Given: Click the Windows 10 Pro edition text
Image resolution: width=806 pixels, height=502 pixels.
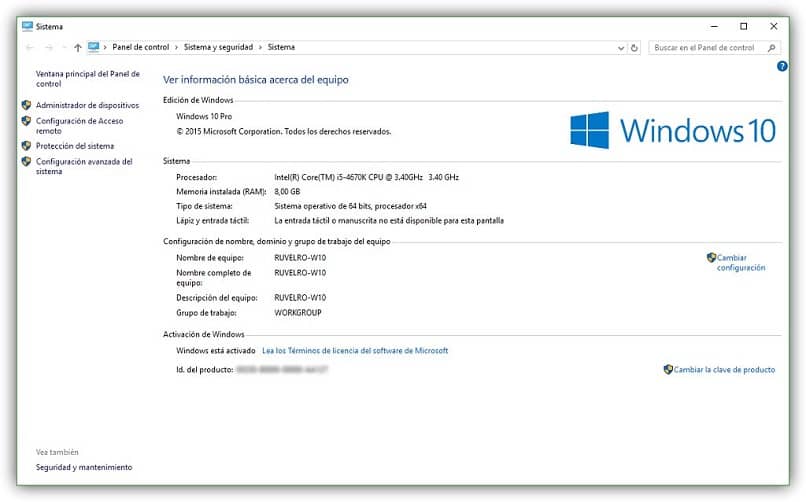Looking at the screenshot, I should (204, 117).
